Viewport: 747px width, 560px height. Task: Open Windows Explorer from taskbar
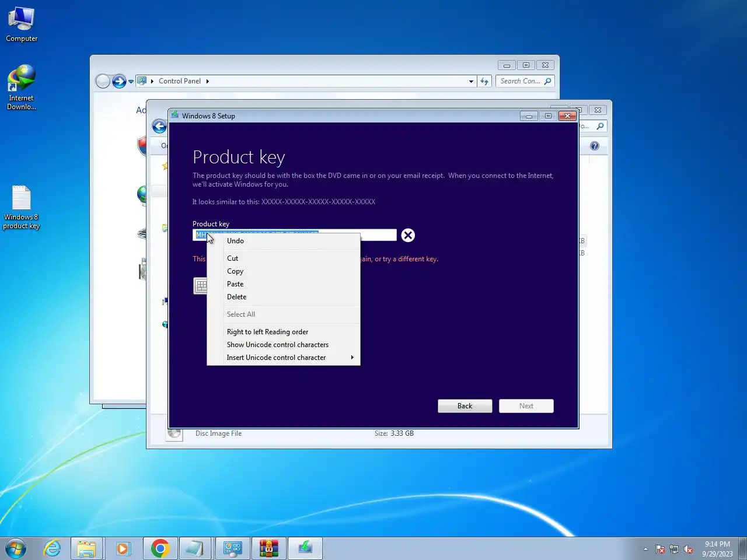[86, 548]
